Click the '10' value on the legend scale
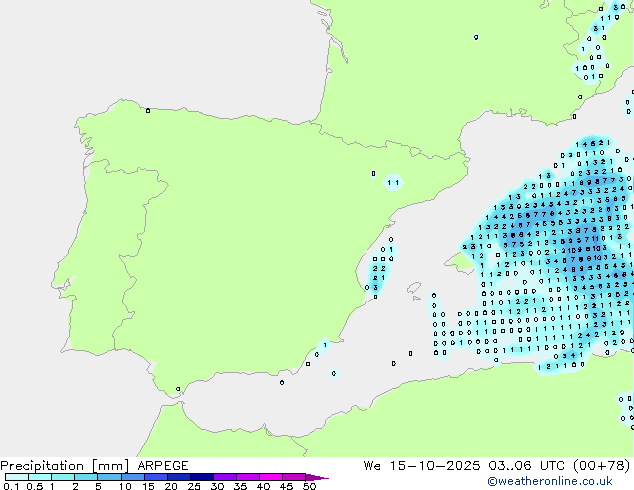 click(124, 486)
